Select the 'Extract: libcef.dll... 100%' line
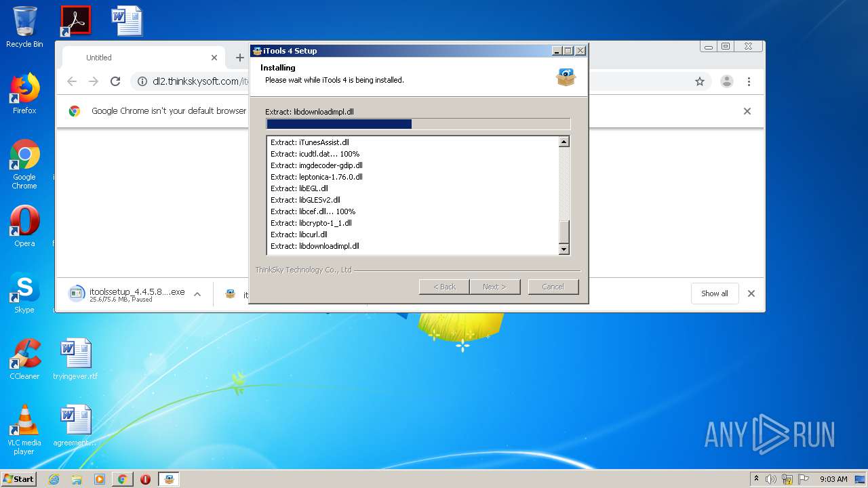Screen dimensions: 868x488 click(313, 211)
